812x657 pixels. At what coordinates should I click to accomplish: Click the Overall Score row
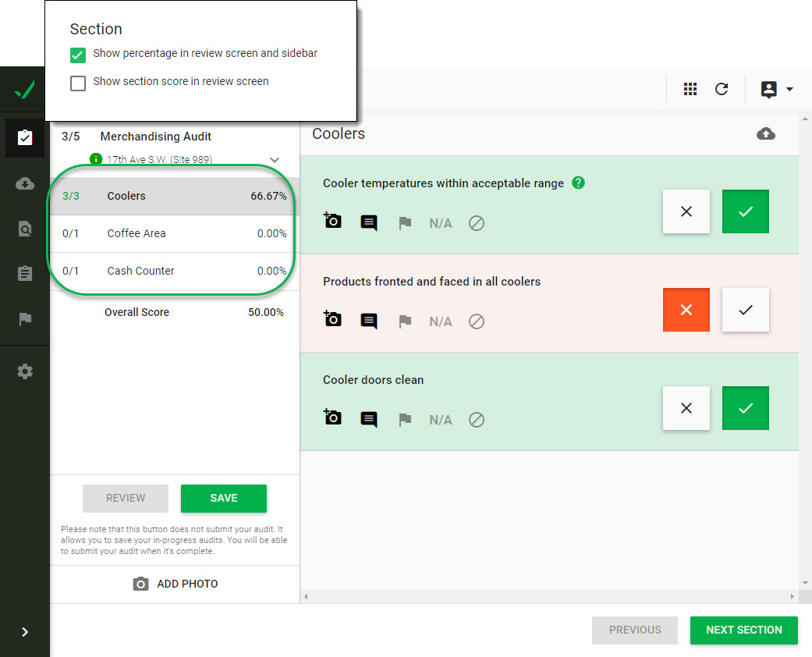pos(175,312)
